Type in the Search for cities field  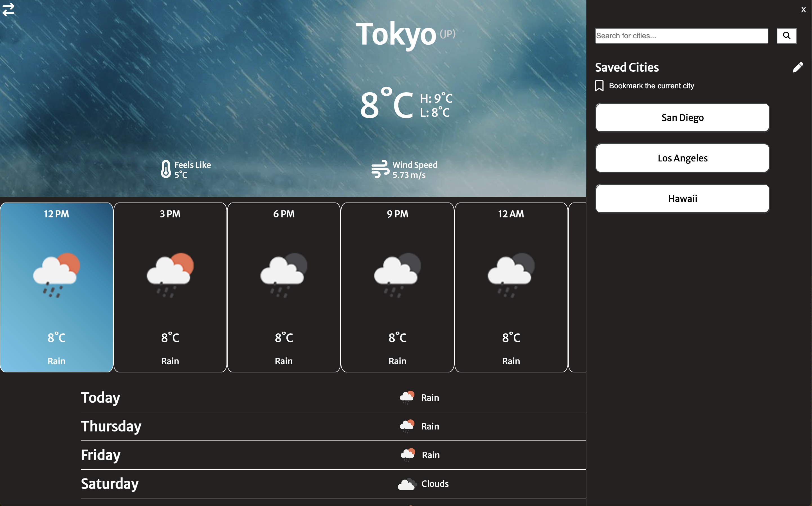(x=681, y=36)
